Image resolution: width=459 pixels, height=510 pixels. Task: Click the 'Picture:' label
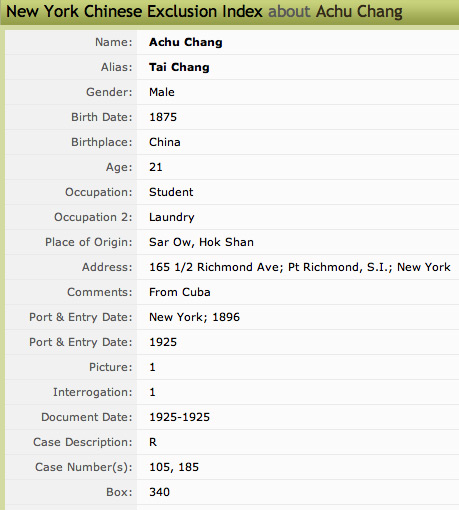coord(111,367)
